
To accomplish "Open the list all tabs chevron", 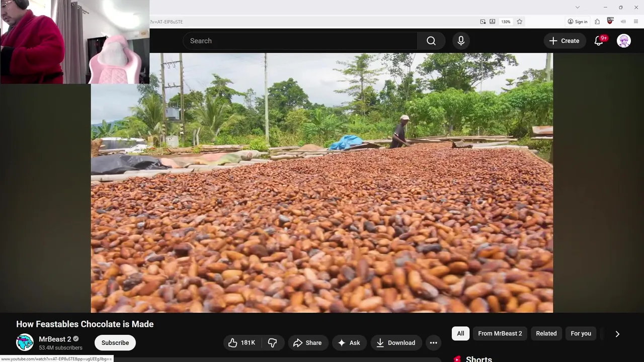I will [578, 7].
